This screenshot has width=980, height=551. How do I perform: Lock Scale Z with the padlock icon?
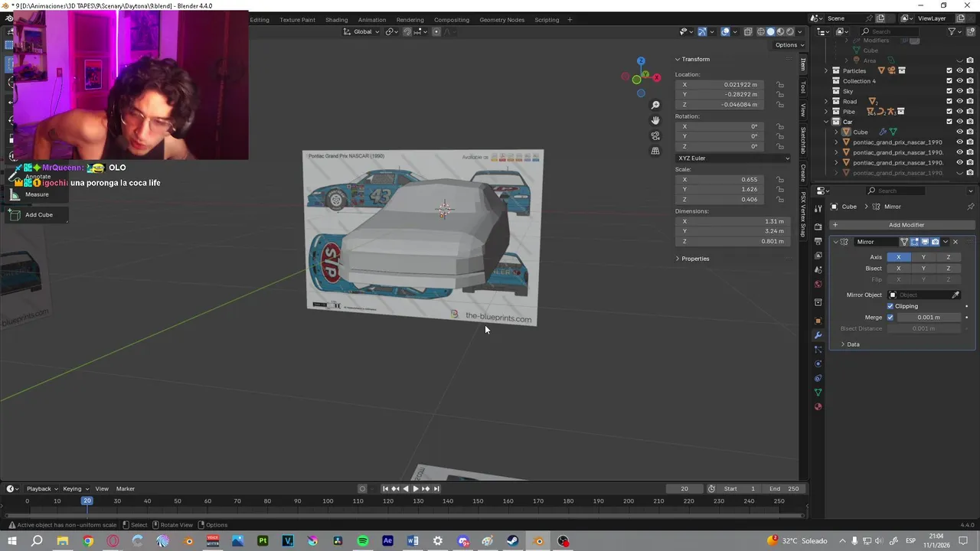pyautogui.click(x=780, y=200)
